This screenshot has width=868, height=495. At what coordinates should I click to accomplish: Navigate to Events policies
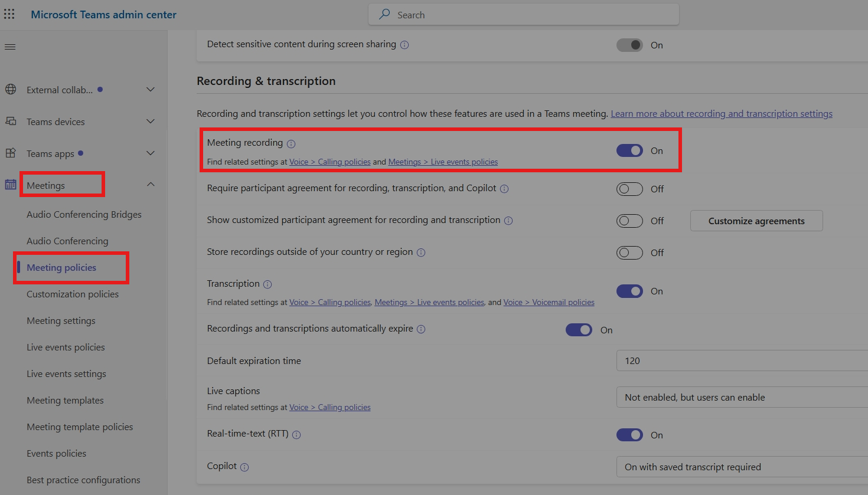(x=56, y=453)
